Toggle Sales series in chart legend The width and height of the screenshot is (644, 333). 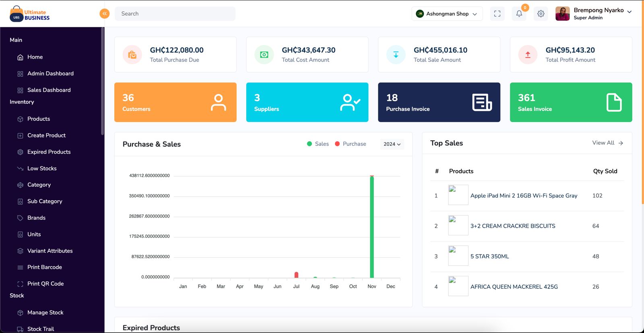318,144
